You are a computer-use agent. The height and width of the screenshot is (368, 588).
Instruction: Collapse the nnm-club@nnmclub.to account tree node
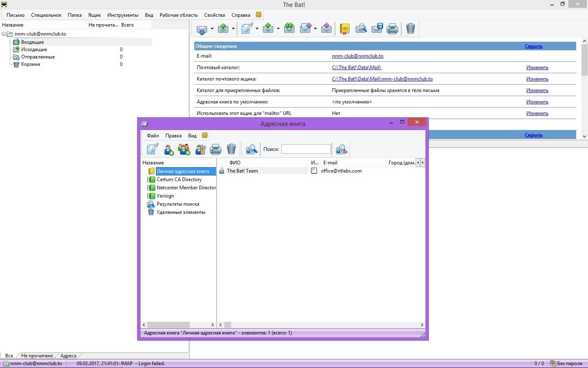(4, 34)
